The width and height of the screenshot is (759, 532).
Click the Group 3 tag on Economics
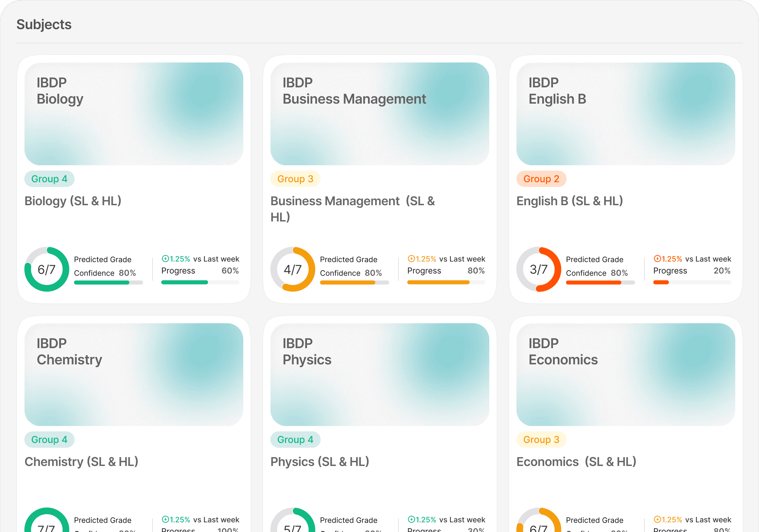[x=541, y=440]
